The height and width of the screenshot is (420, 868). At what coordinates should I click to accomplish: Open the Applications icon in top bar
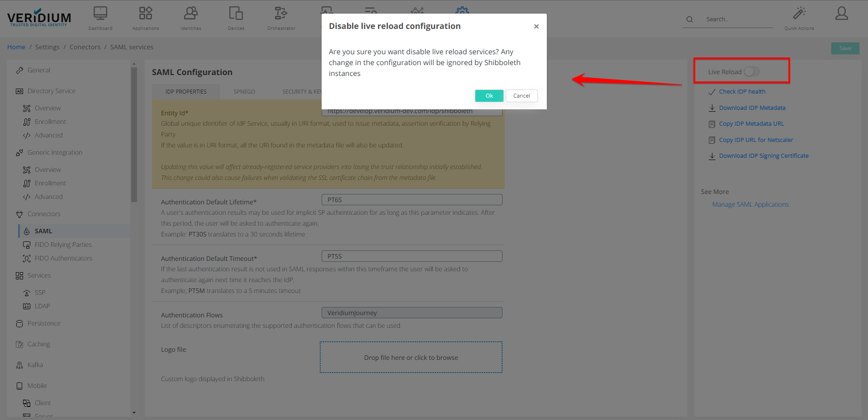pyautogui.click(x=145, y=14)
